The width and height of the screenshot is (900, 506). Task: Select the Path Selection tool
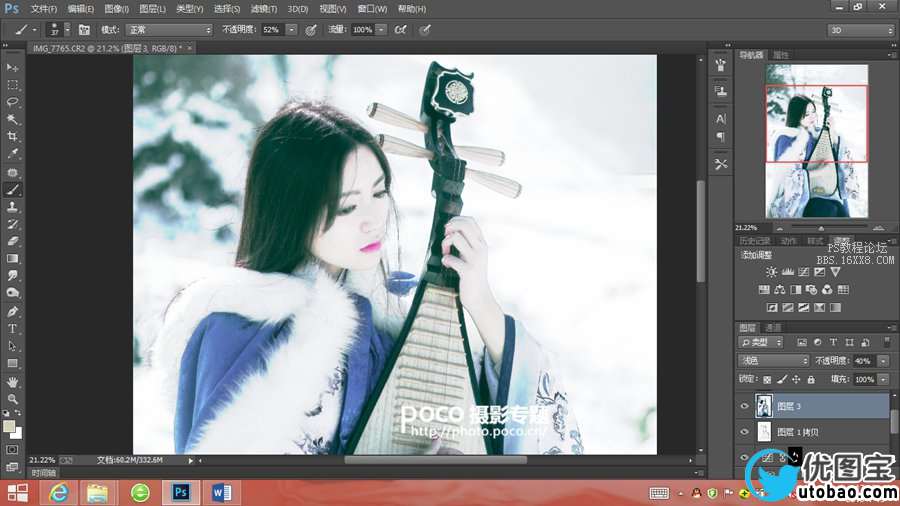click(12, 346)
